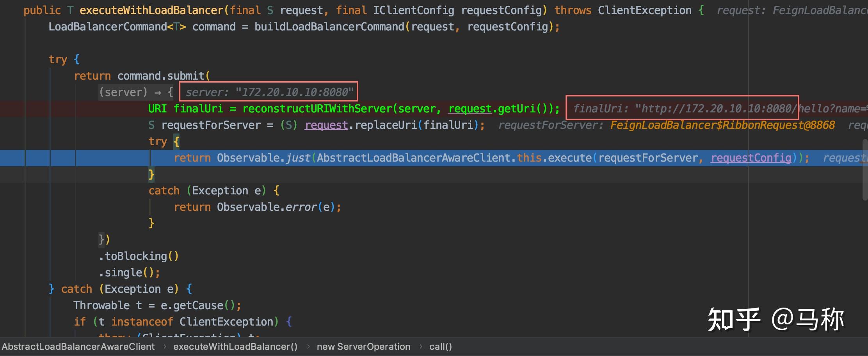Click the vertical scrollbar thumb on the right
This screenshot has height=356, width=868.
coord(865,170)
